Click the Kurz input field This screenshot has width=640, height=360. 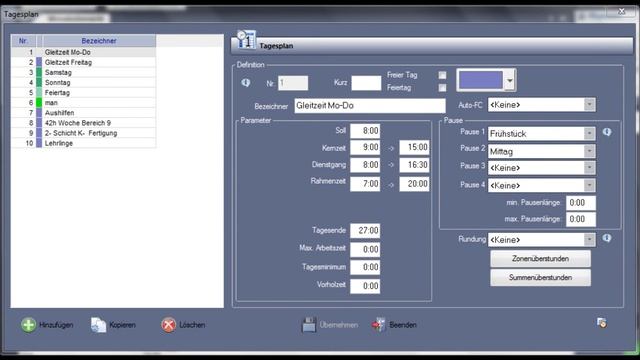click(x=366, y=83)
